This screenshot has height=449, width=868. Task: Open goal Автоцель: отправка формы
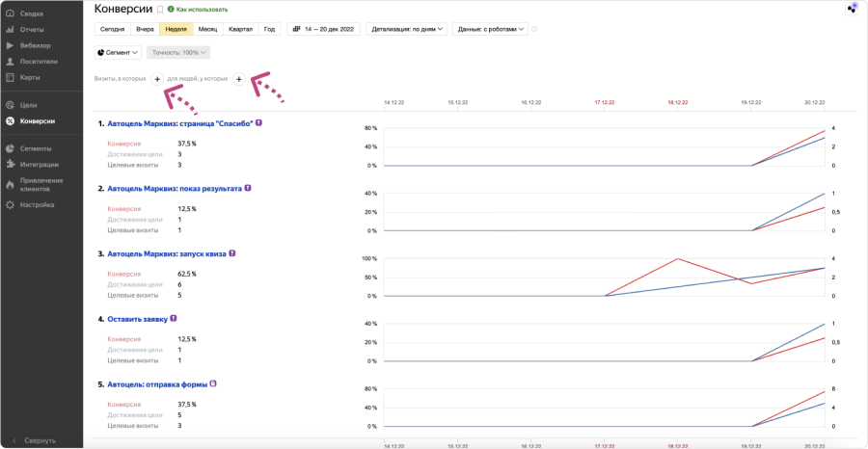(x=157, y=383)
